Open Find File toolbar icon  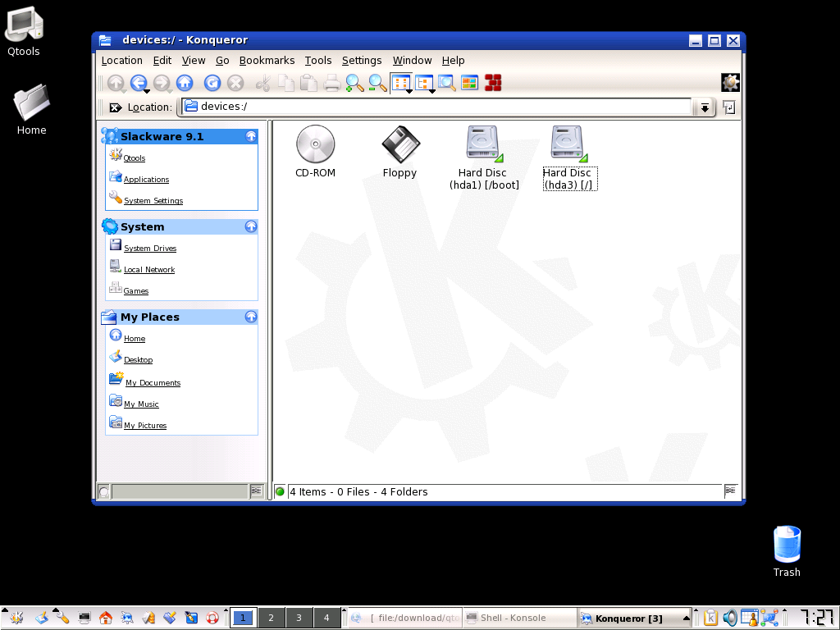click(447, 83)
